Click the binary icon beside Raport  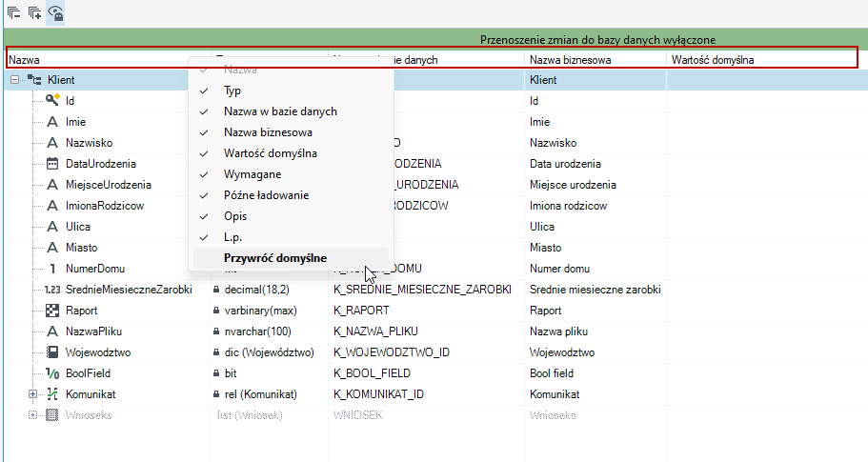[x=52, y=311]
